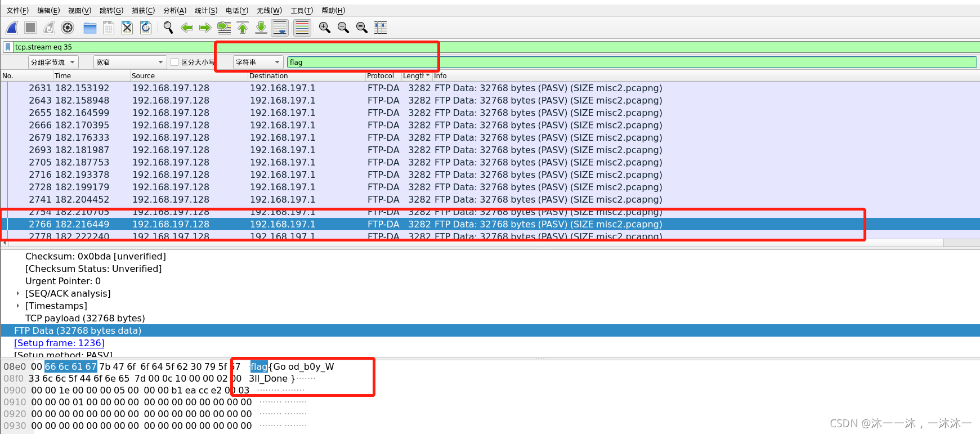Toggle packet list colorize rules icon
This screenshot has height=434, width=980.
(x=302, y=28)
